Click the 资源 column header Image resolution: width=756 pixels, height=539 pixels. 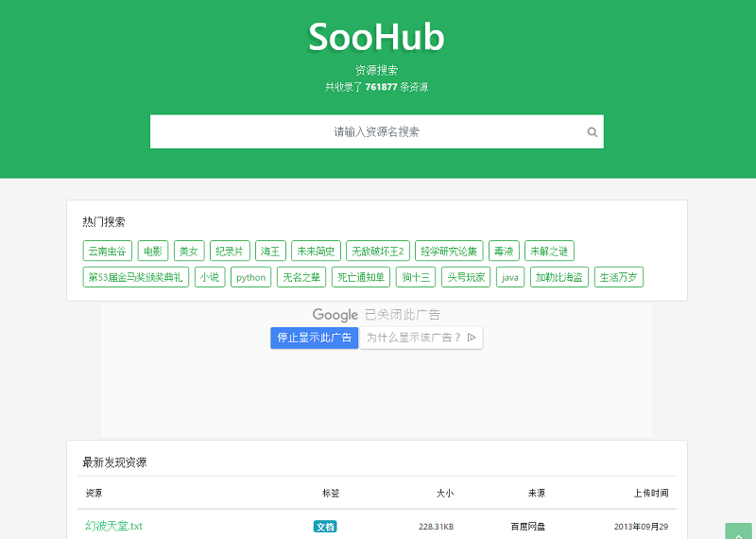tap(94, 493)
